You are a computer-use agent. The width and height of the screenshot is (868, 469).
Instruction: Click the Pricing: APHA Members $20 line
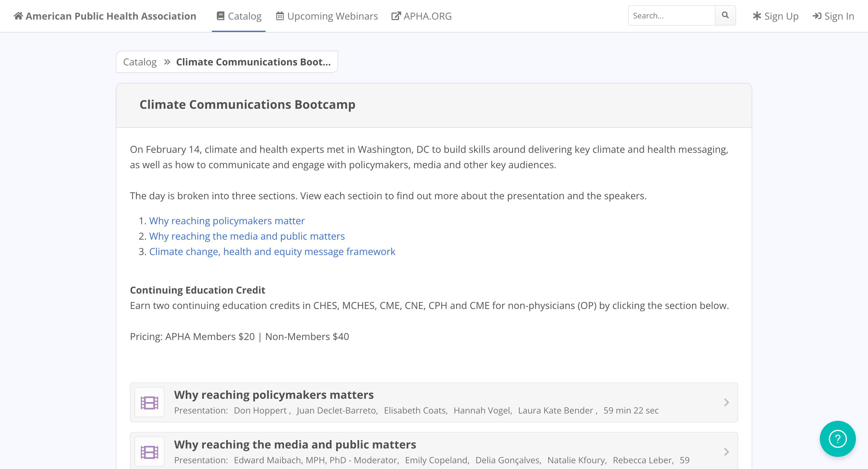click(240, 337)
